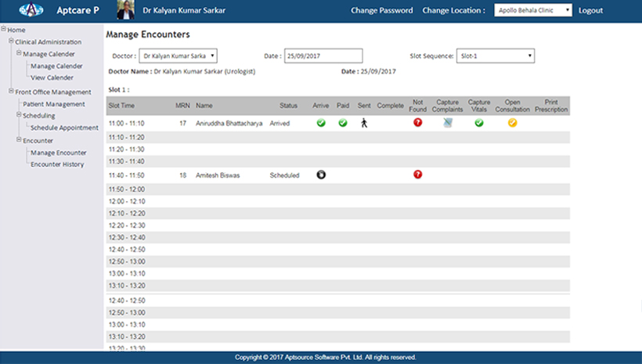Click the Logout link
Image resolution: width=642 pixels, height=364 pixels.
pyautogui.click(x=590, y=11)
